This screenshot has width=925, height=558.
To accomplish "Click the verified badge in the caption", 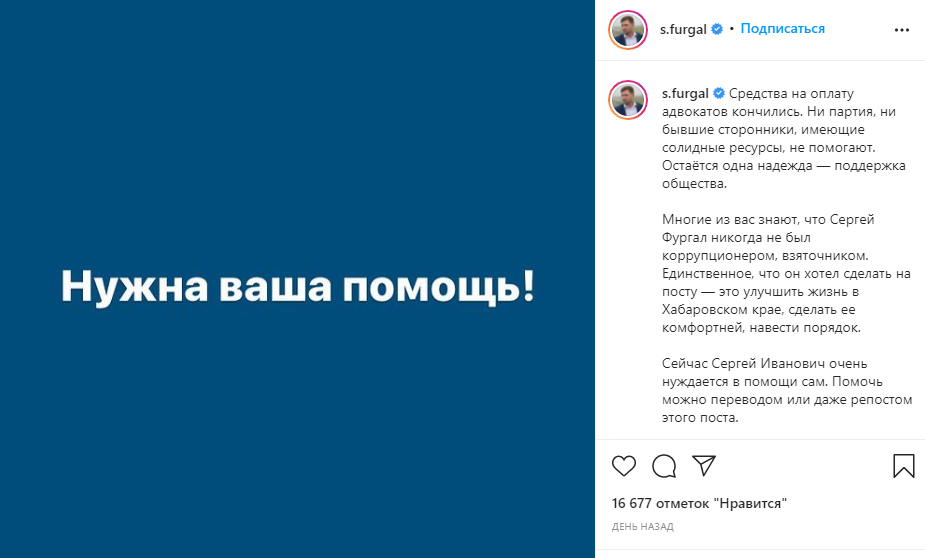I will click(718, 93).
